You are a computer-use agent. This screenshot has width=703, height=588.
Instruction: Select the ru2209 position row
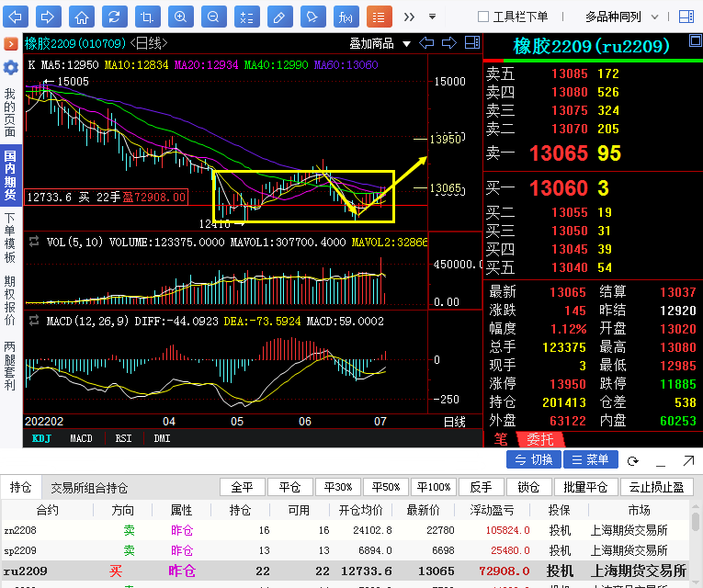[349, 571]
